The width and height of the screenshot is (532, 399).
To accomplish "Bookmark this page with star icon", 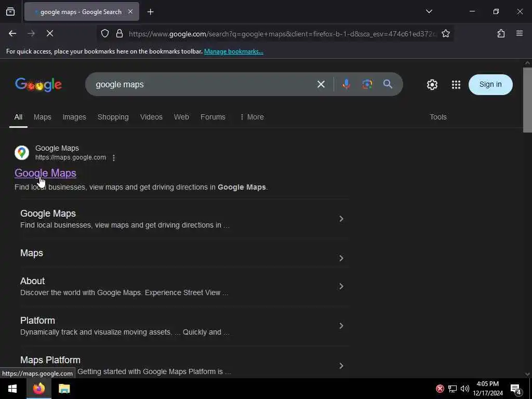I will (445, 33).
